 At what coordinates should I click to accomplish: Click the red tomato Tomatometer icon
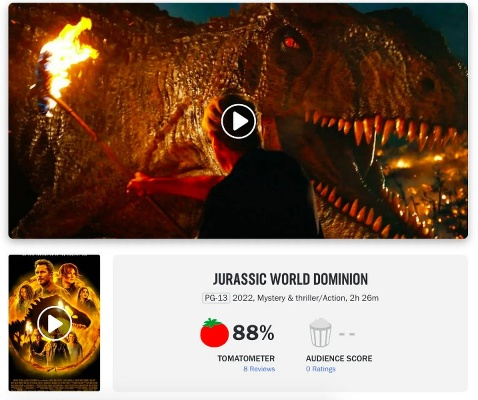point(214,333)
